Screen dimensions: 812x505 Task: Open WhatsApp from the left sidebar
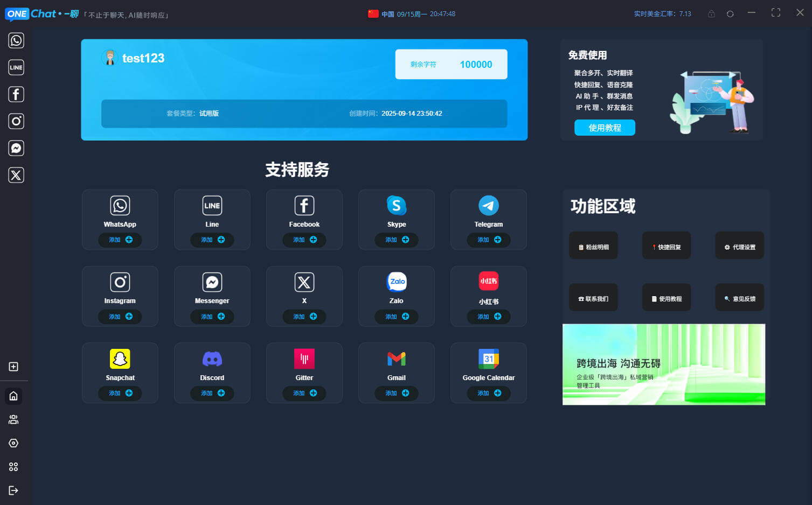click(x=16, y=40)
